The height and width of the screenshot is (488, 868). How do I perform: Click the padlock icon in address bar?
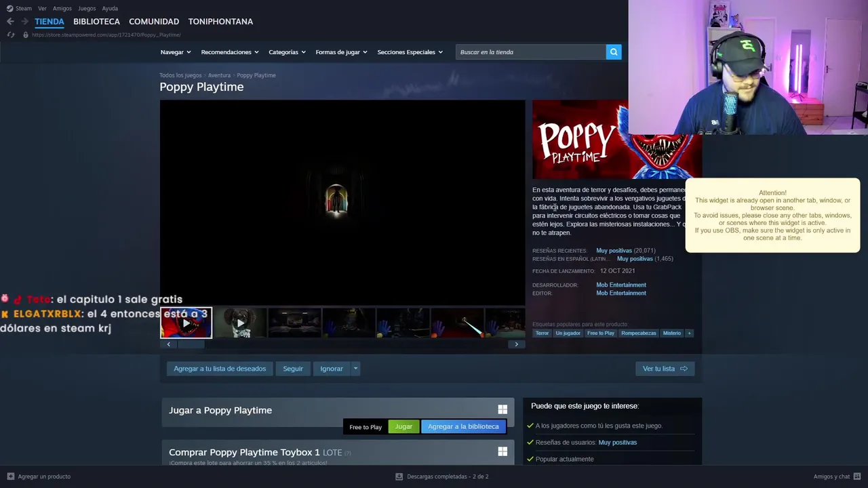coord(26,35)
